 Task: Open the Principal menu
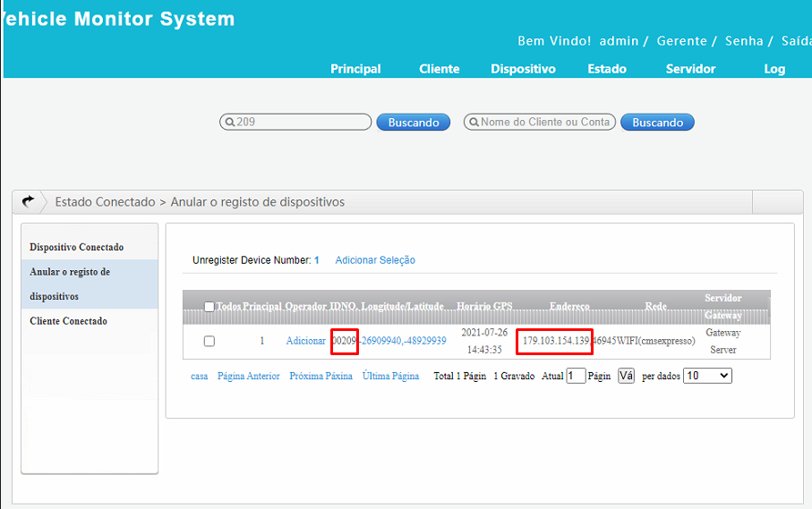click(x=355, y=69)
